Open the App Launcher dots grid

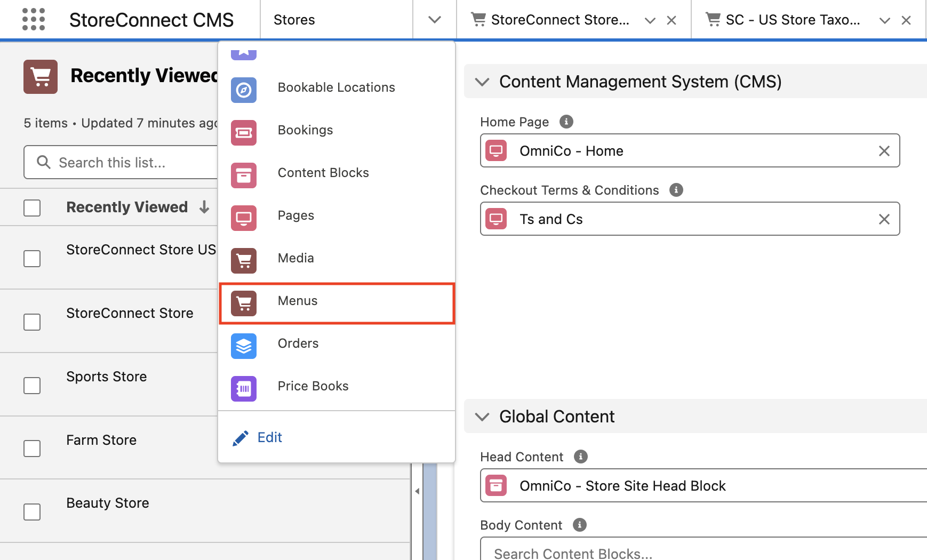point(34,20)
